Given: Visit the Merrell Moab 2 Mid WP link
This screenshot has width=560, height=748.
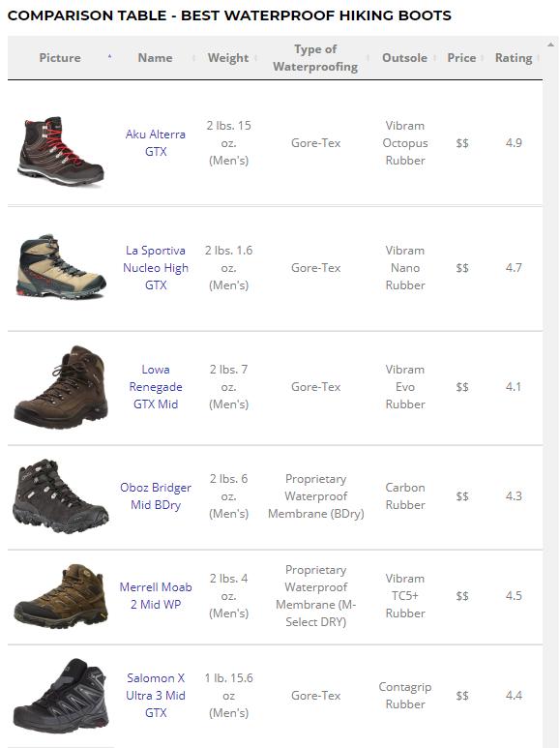Looking at the screenshot, I should [x=156, y=596].
